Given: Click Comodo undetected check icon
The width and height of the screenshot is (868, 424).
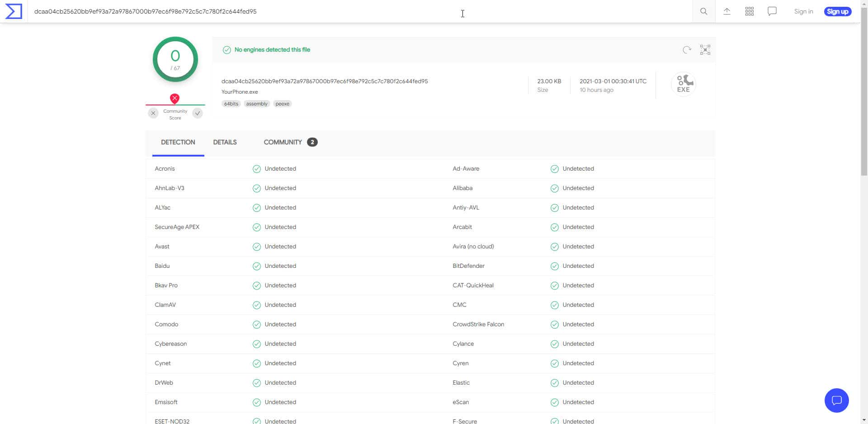Looking at the screenshot, I should click(x=256, y=324).
